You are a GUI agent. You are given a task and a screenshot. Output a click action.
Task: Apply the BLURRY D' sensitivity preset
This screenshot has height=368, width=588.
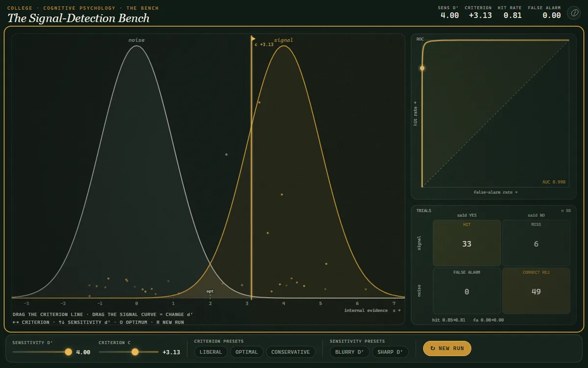(349, 352)
